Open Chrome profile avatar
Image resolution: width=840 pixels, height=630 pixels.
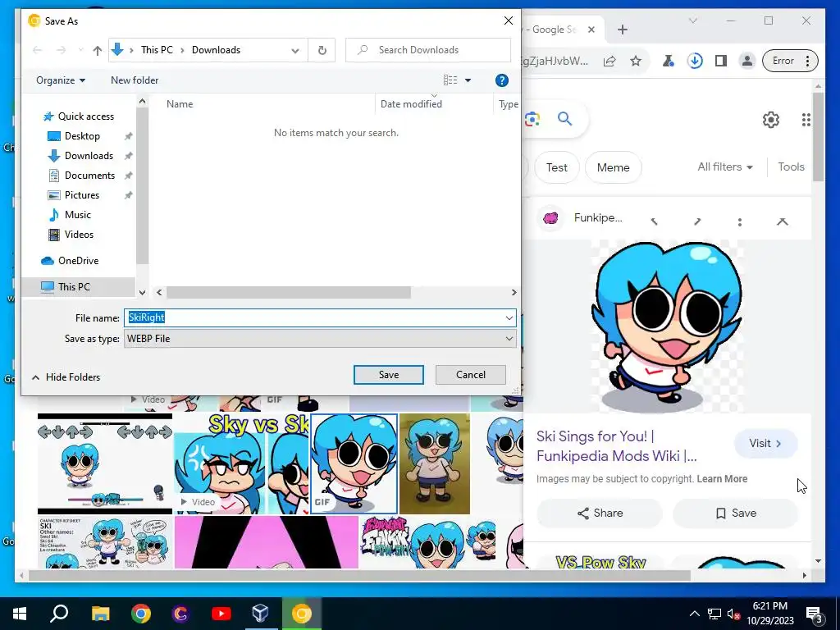coord(746,61)
